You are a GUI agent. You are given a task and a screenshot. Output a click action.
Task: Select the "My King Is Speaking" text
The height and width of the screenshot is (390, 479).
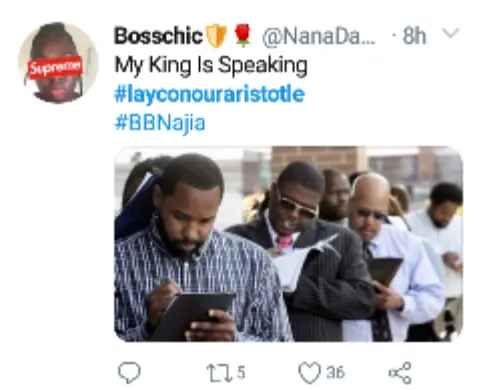click(211, 65)
